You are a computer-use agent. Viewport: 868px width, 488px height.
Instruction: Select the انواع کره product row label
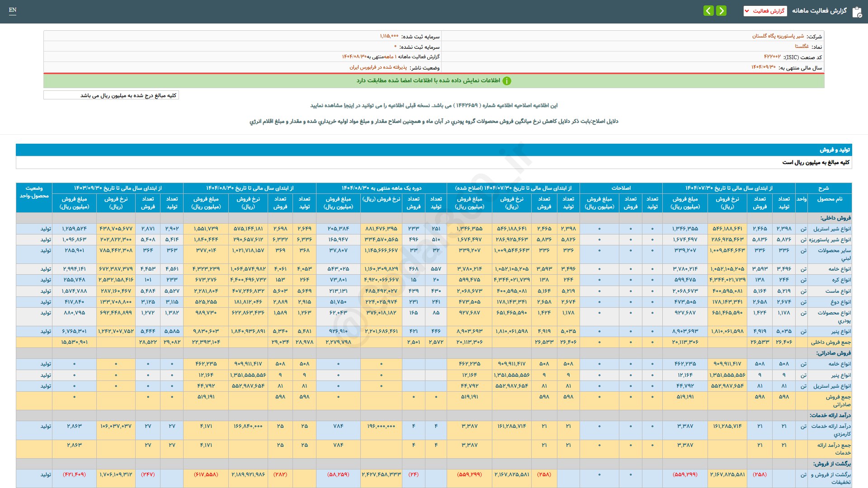tap(841, 280)
